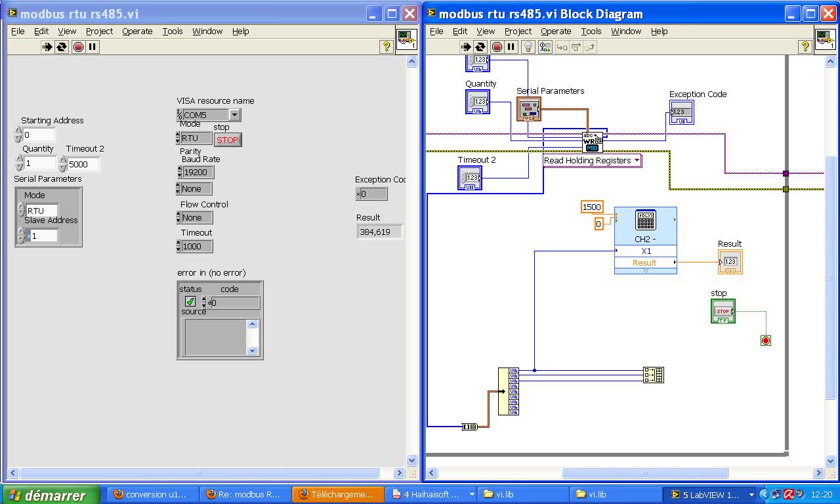This screenshot has width=840, height=504.
Task: Click front panel horizontal scrollbar thumb
Action: (199, 473)
